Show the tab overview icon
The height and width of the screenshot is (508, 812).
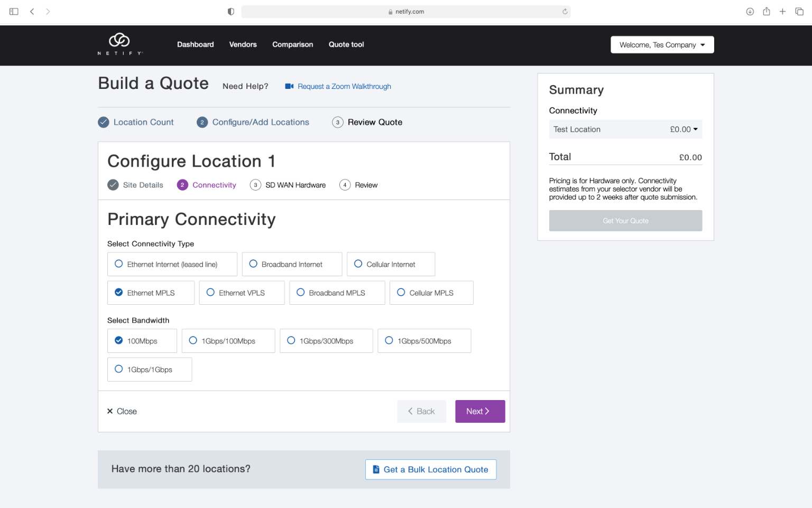[799, 12]
